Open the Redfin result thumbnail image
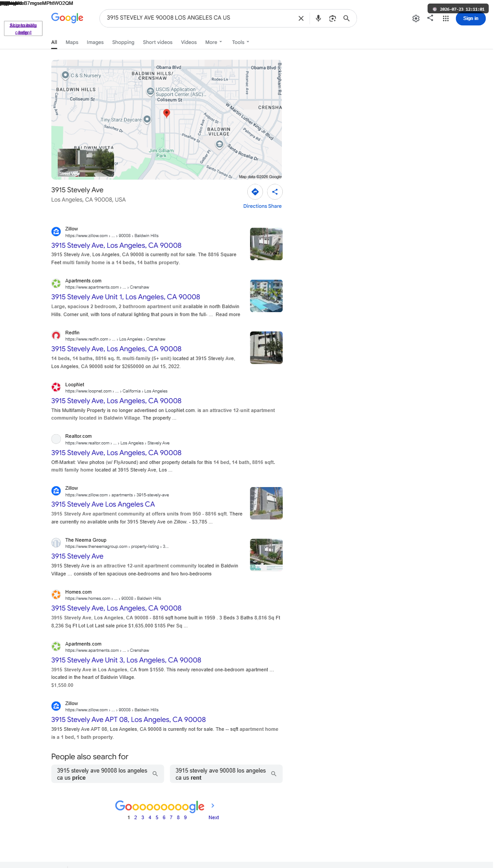The image size is (499, 868). coord(266,348)
